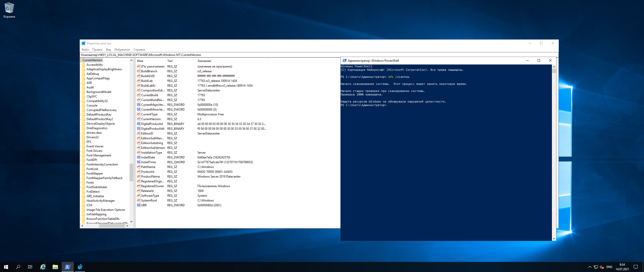
Task: Click the Internet Explorer taskbar icon
Action: coord(43,267)
